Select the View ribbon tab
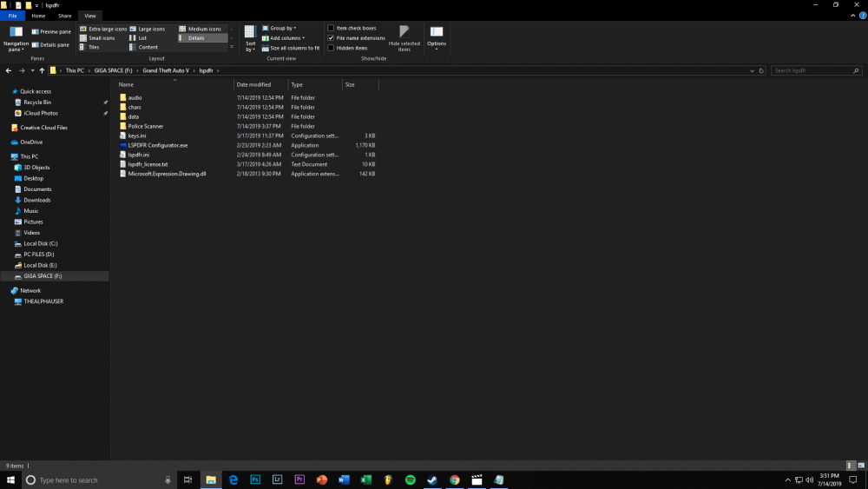 90,16
